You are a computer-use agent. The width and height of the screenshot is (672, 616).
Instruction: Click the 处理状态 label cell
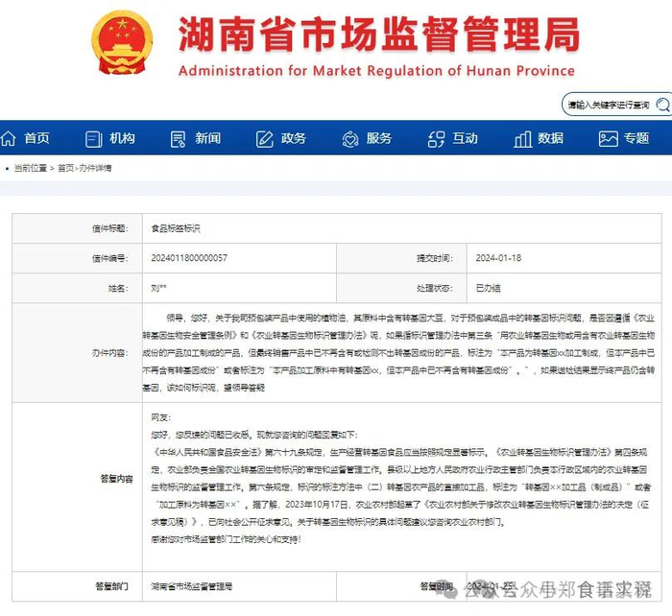coord(401,288)
